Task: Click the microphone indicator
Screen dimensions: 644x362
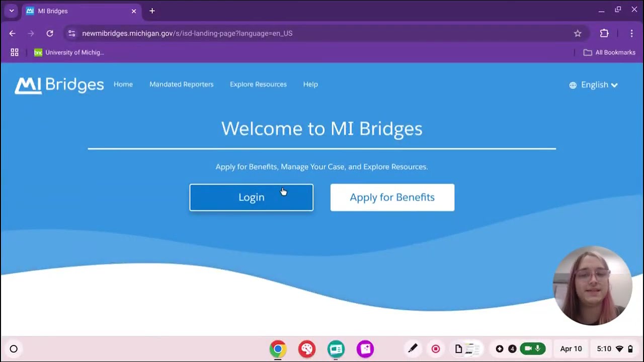Action: 538,348
